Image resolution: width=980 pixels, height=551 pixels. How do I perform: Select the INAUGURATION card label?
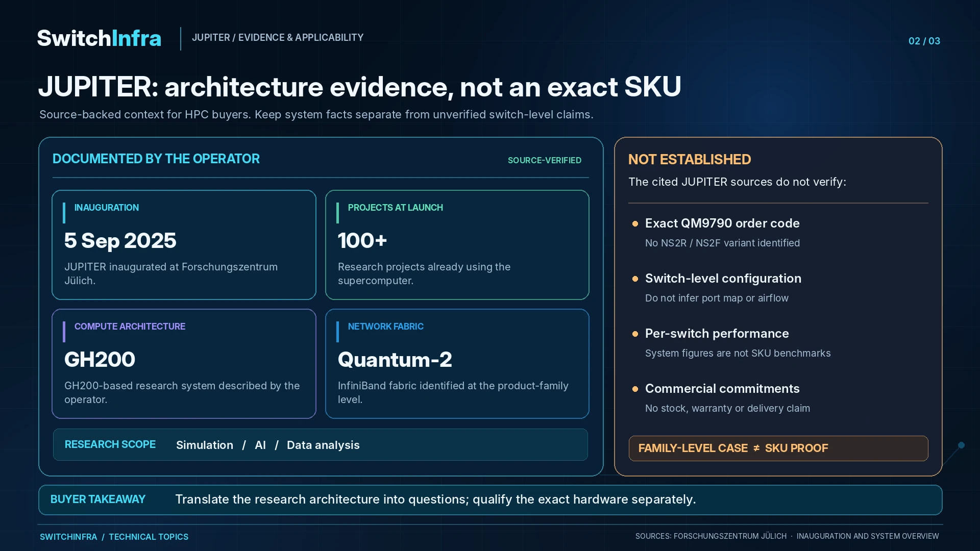(107, 208)
